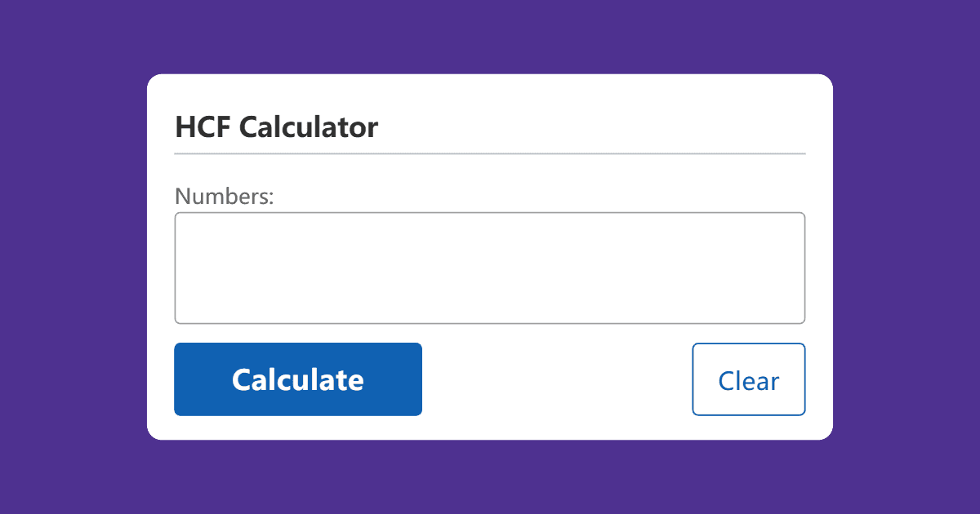
Task: Place cursor in the Numbers entry area
Action: coord(489,268)
